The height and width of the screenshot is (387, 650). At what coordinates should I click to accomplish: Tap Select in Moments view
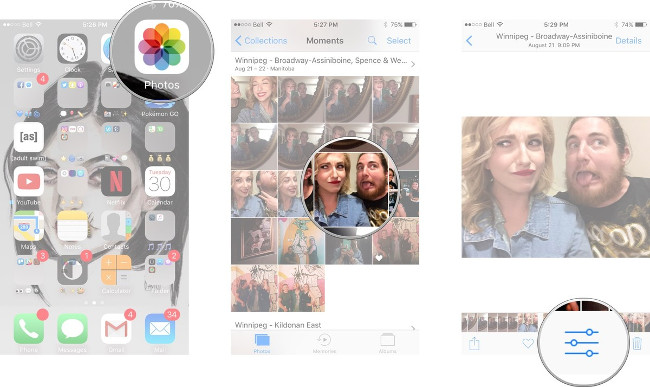[398, 41]
